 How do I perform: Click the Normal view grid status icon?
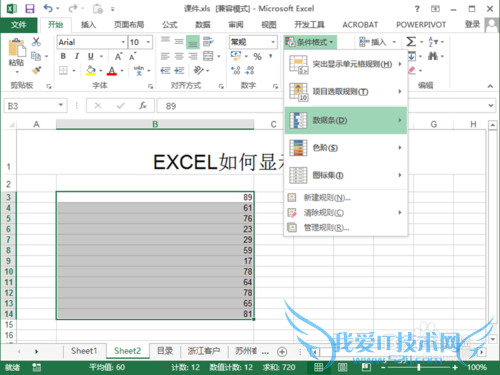[318, 367]
